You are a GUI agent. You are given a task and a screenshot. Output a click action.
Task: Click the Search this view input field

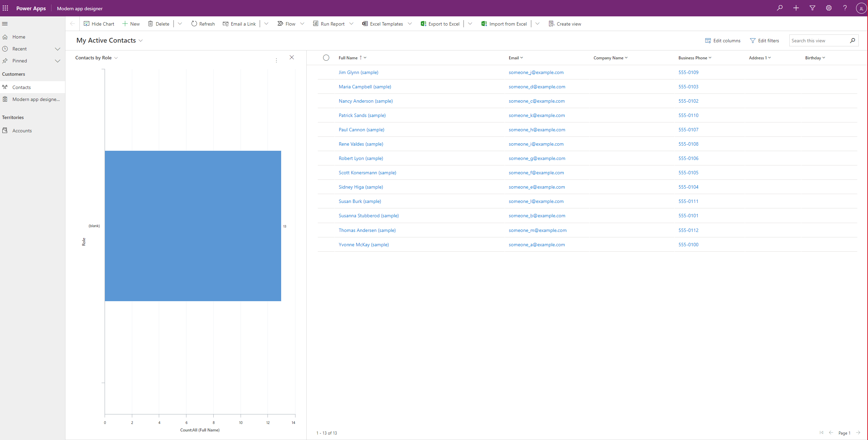point(820,40)
